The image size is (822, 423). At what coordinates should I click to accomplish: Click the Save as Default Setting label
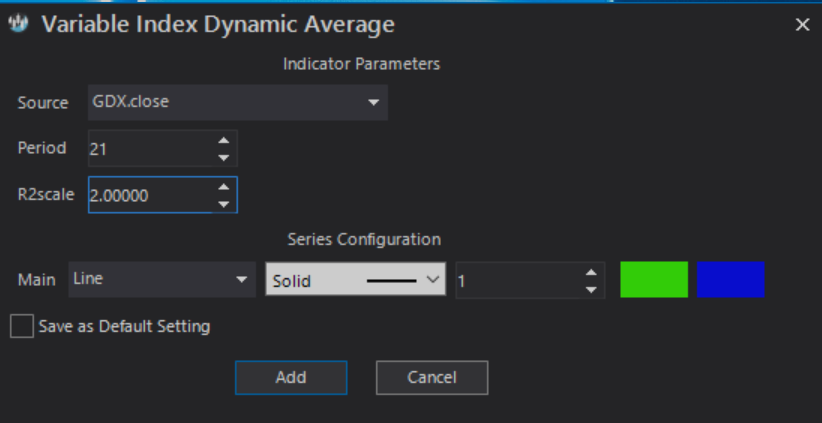[125, 327]
